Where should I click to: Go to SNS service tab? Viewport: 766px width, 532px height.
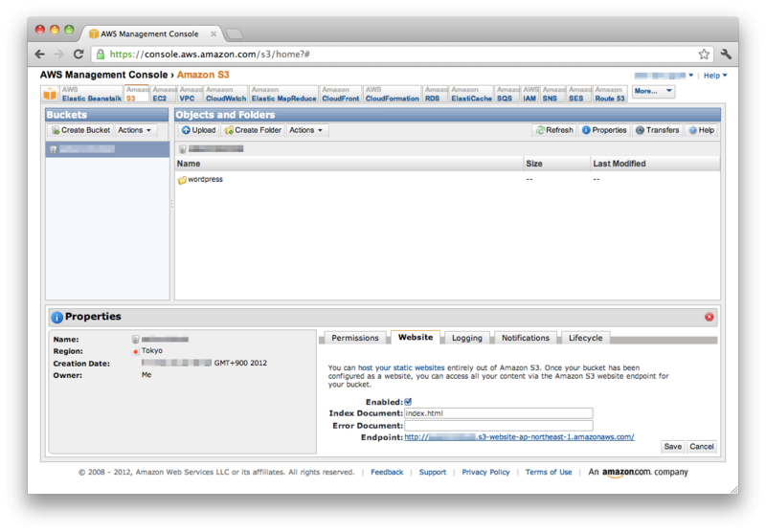coord(553,94)
